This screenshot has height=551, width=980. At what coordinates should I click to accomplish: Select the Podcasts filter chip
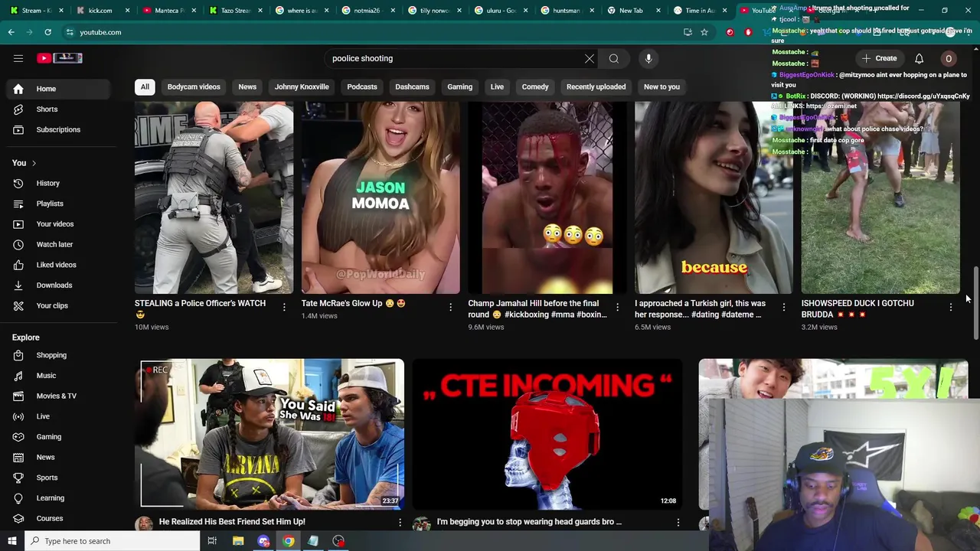[362, 86]
